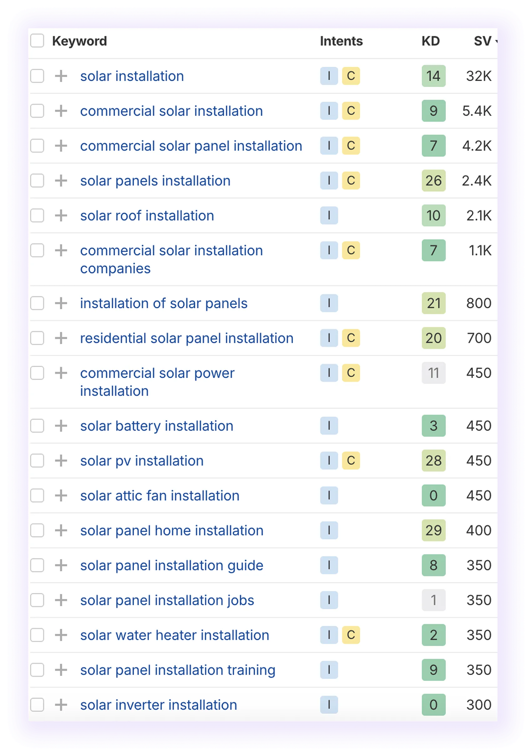The height and width of the screenshot is (756, 532).
Task: Click the plus icon beside commercial solar installation
Action: click(61, 111)
